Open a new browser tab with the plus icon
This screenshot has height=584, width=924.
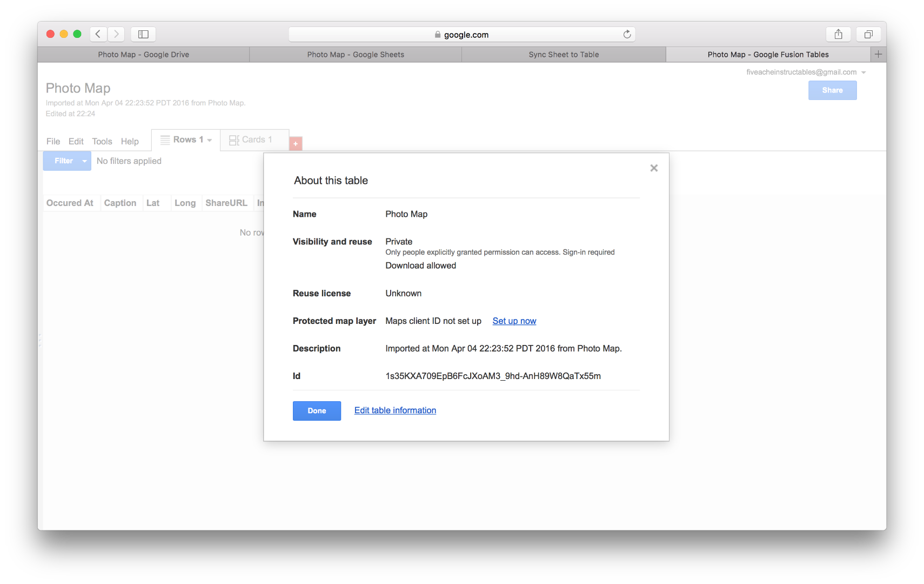[x=878, y=54]
